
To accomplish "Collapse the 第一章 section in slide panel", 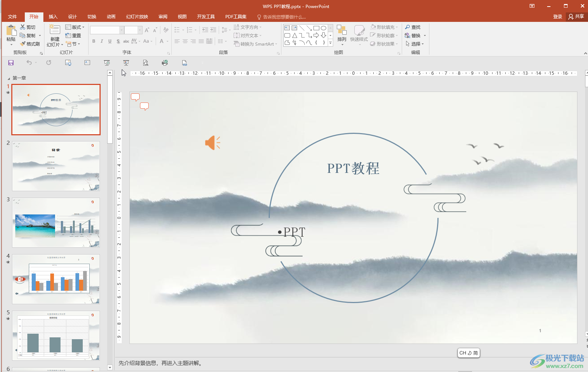I will tap(9, 78).
